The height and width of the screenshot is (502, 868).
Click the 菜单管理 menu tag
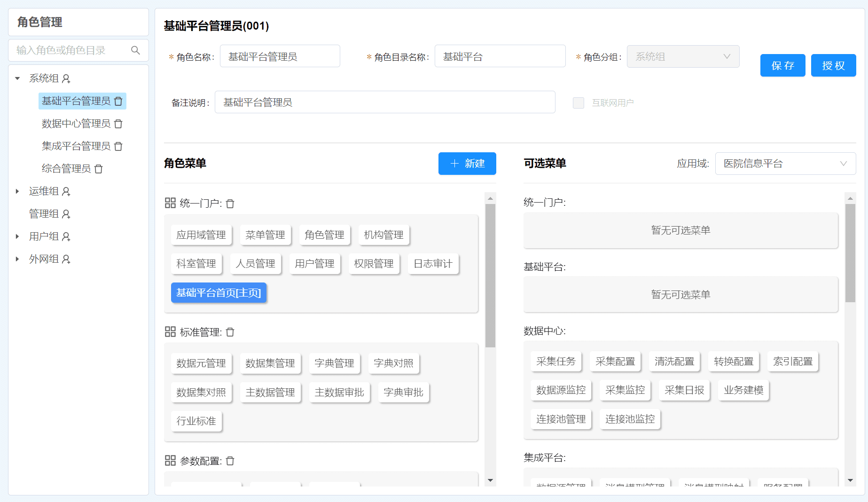pyautogui.click(x=265, y=235)
